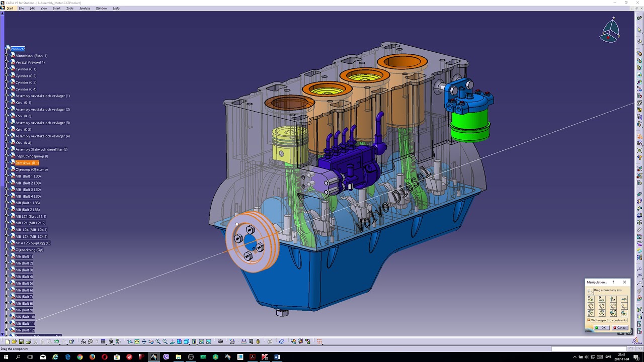Expand the Remskiva (R 1) node
Viewport: 644px width, 362px height.
tap(7, 163)
